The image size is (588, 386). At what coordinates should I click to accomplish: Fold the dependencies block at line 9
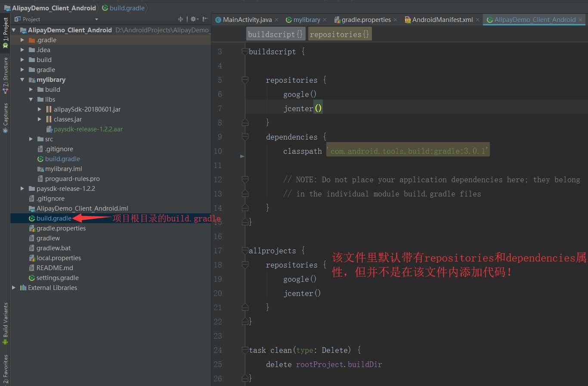[245, 137]
